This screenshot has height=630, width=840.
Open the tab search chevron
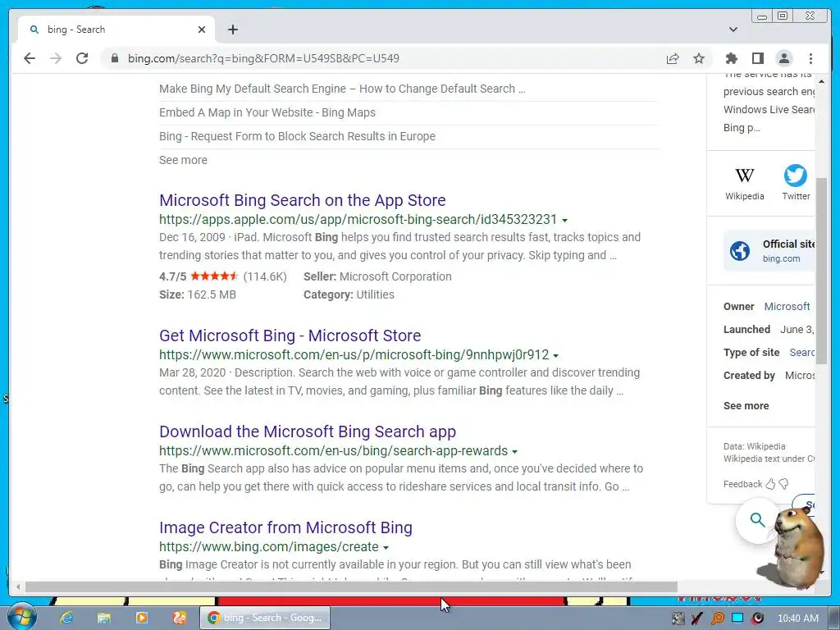pos(733,30)
